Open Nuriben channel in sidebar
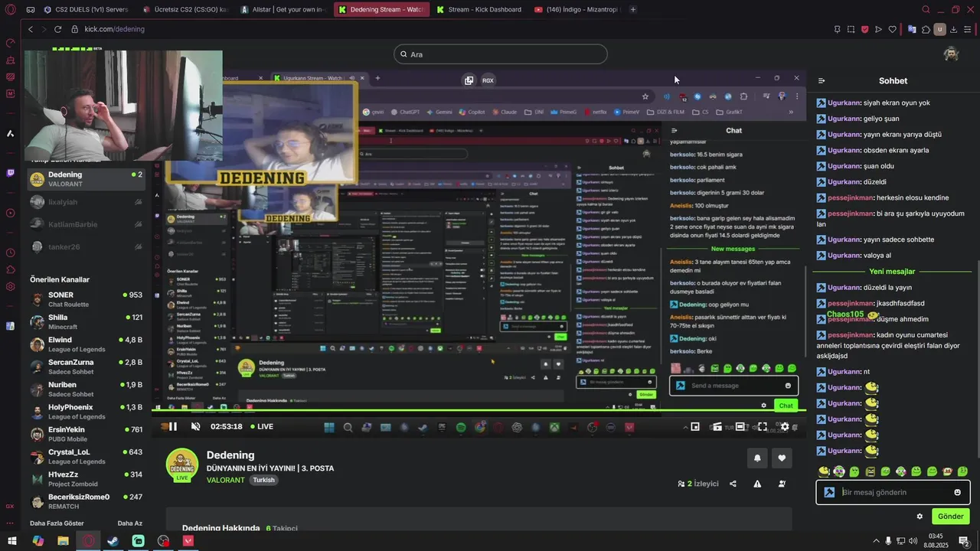The height and width of the screenshot is (551, 980). point(86,390)
